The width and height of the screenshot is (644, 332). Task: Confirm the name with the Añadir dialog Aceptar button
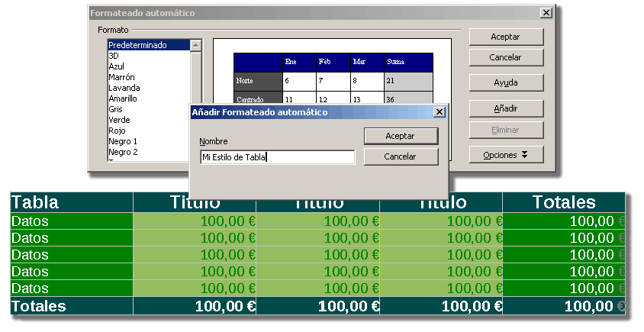point(401,136)
